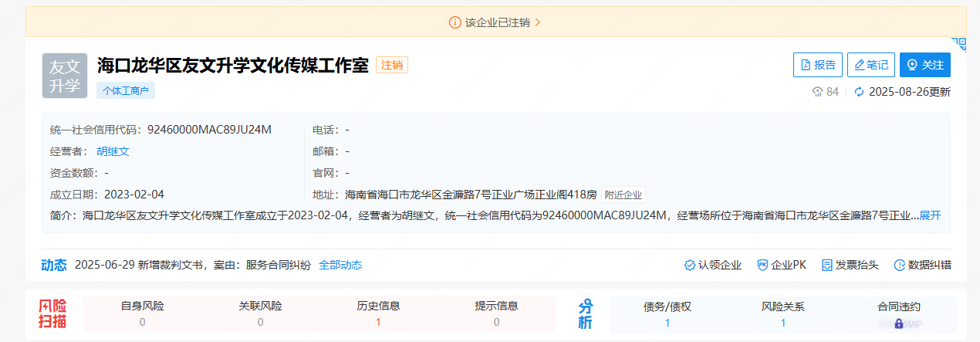
Task: Click the 友文升学 company logo thumbnail
Action: [x=65, y=76]
